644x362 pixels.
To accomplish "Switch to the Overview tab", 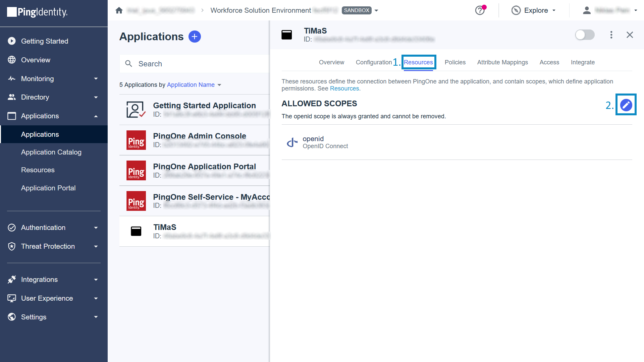I will click(331, 62).
